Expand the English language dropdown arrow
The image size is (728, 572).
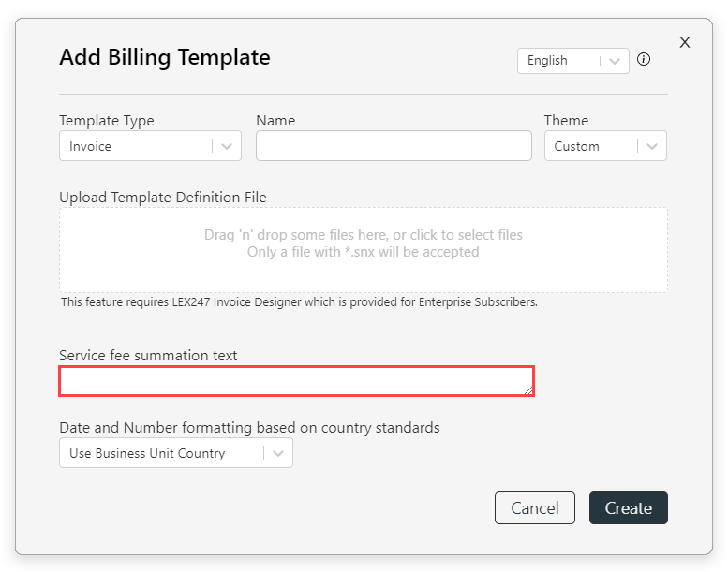pos(615,61)
